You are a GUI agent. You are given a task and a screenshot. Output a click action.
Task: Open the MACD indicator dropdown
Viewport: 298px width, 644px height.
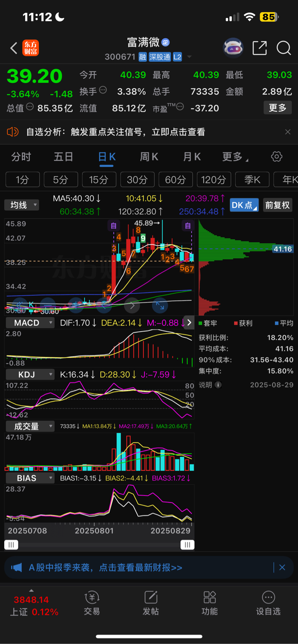(30, 323)
